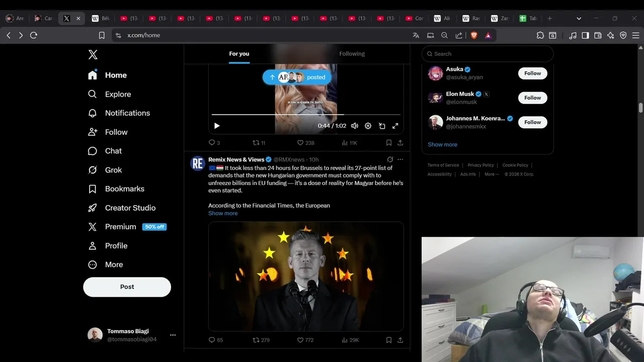Bookmark this page in the browser toolbar
The width and height of the screenshot is (644, 362).
(102, 35)
